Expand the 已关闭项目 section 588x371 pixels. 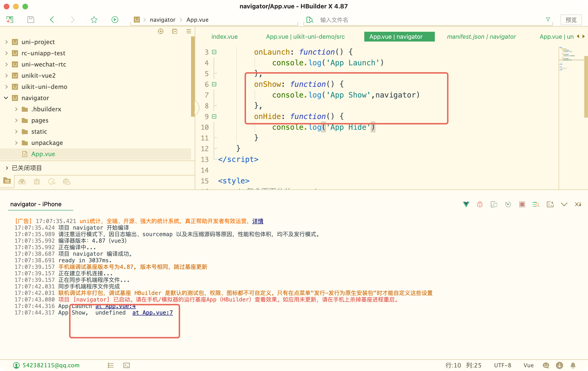click(x=7, y=168)
